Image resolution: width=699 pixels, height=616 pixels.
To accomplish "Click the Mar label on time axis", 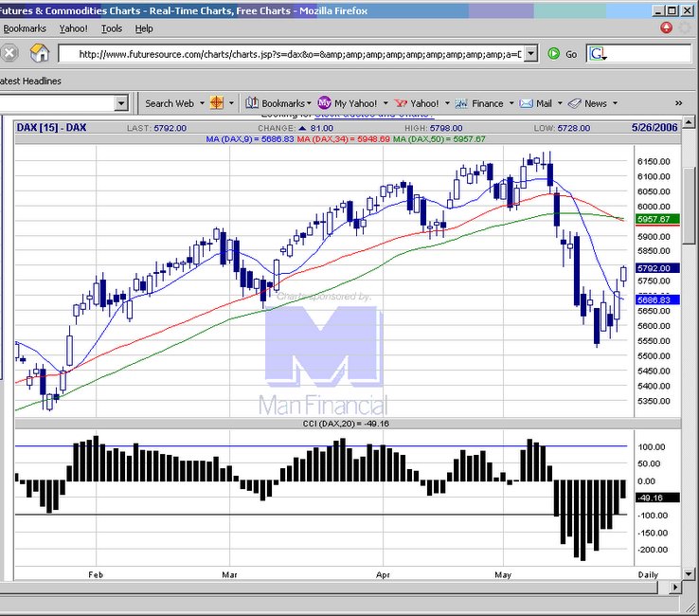I will 229,575.
